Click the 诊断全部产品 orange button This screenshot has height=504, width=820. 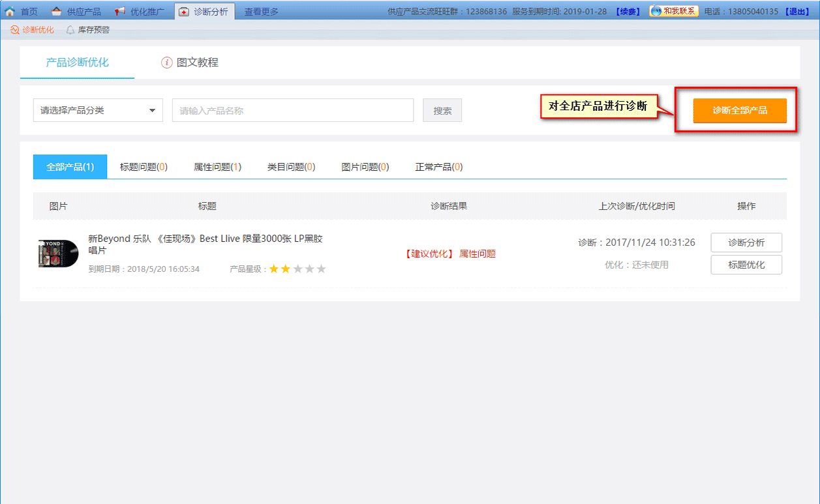(x=740, y=110)
